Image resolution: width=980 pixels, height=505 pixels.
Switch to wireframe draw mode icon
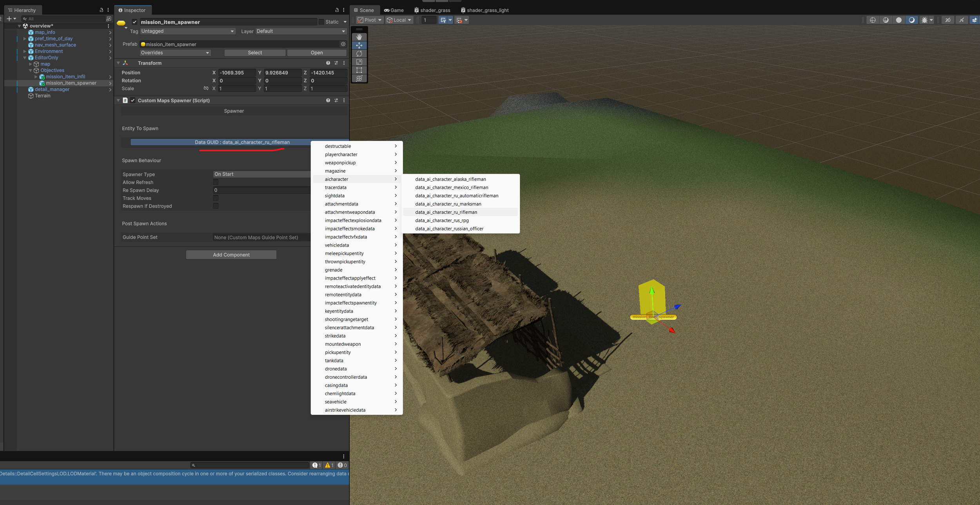coord(873,20)
